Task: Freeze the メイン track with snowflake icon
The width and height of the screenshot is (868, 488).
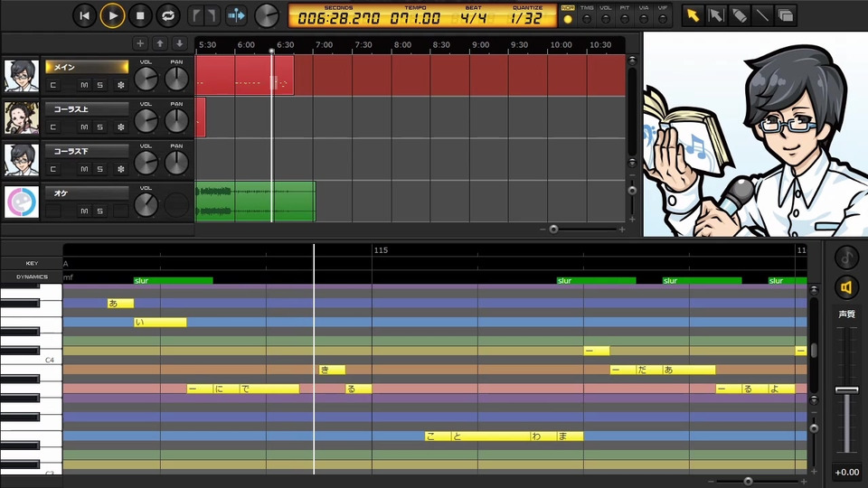Action: 120,85
